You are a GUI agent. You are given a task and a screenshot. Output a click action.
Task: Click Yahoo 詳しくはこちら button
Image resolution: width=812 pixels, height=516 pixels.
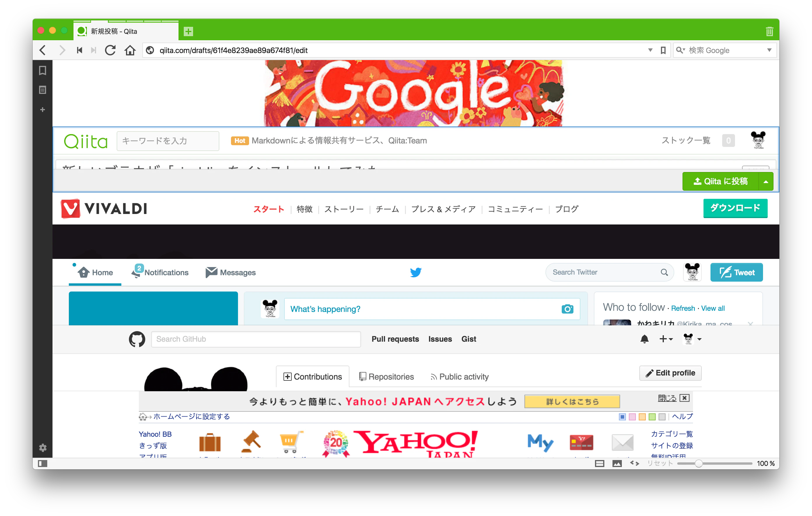click(x=572, y=401)
